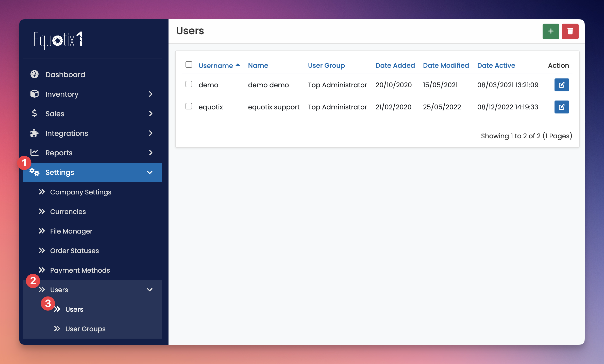Expand the Integrations menu chevron

[x=151, y=133]
